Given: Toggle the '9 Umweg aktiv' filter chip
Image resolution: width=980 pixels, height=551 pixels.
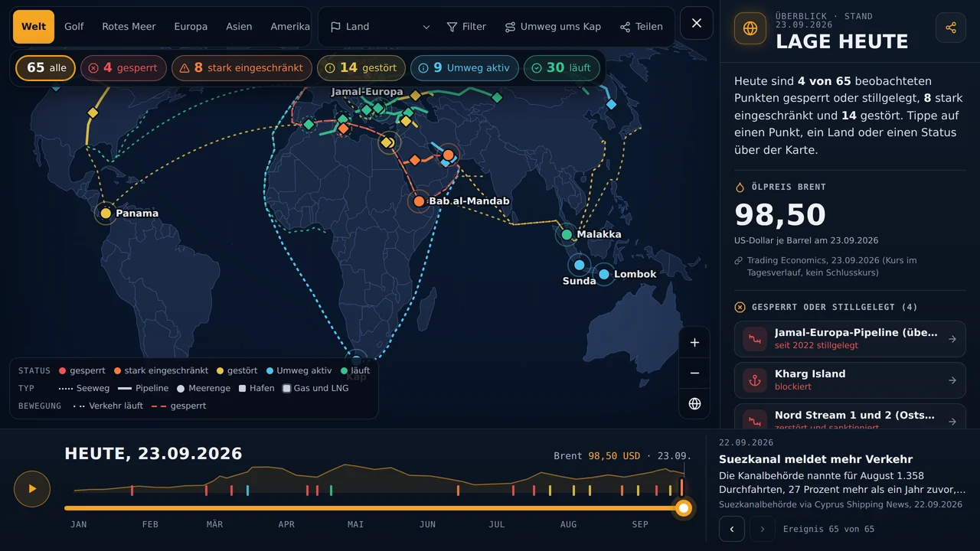Looking at the screenshot, I should click(x=465, y=68).
